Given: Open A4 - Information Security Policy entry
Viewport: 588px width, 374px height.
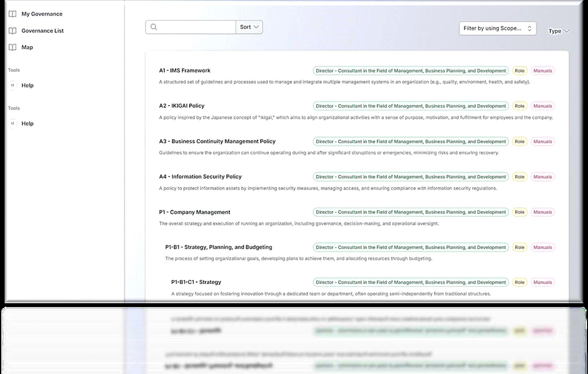Looking at the screenshot, I should tap(200, 177).
